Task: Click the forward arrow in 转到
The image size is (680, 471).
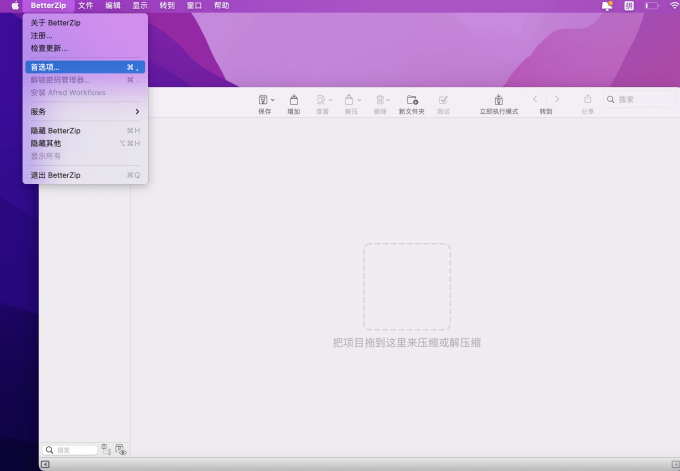Action: [557, 99]
